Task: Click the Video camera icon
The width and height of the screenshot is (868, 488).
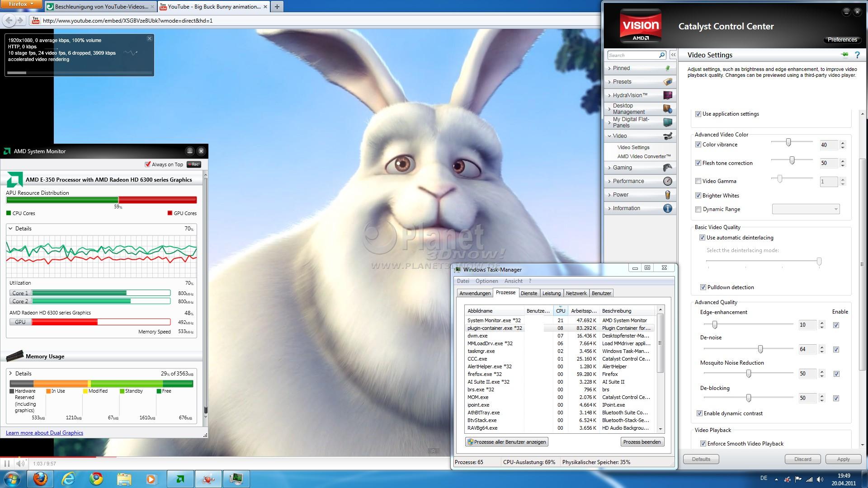Action: click(668, 136)
